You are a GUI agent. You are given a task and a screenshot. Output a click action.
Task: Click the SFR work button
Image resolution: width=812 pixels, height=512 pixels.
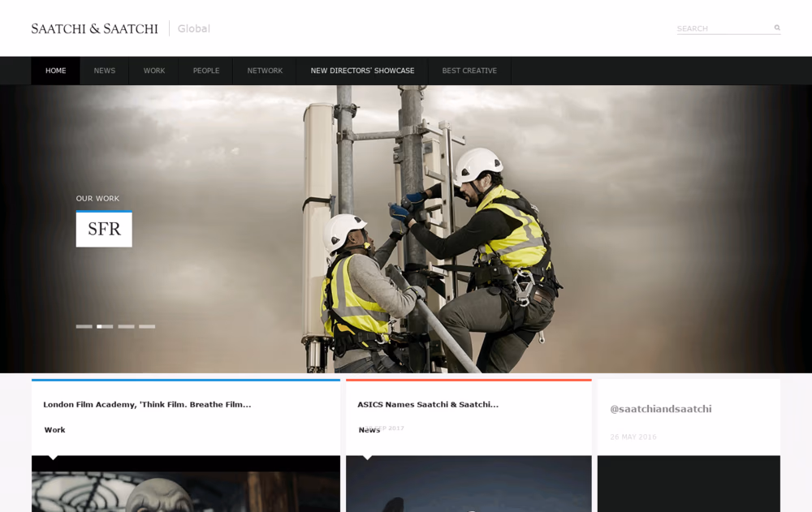(x=104, y=229)
